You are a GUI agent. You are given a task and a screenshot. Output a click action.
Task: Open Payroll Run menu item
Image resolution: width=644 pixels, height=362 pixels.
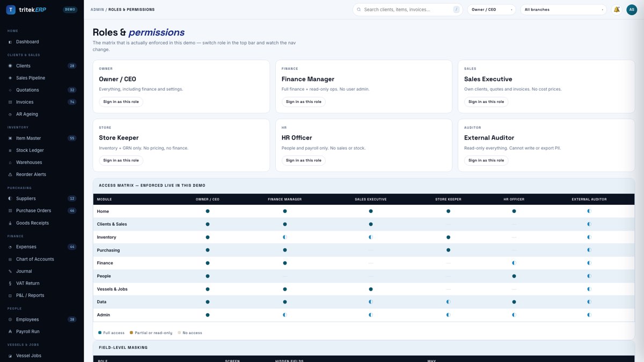point(42,331)
